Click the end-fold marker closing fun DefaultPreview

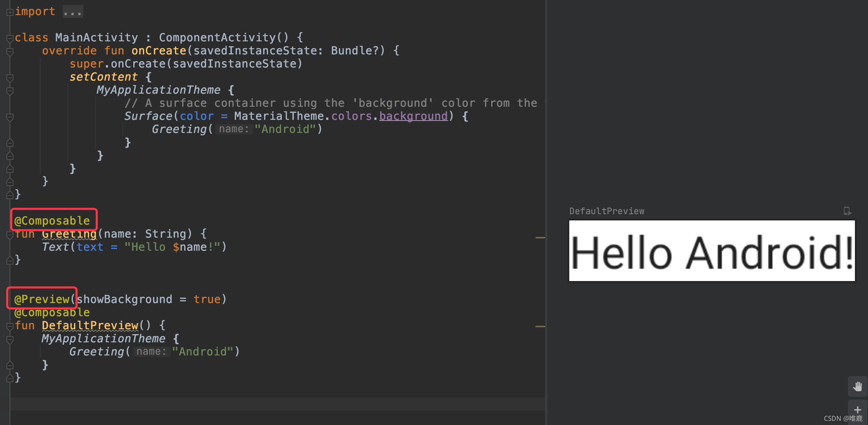pos(10,379)
